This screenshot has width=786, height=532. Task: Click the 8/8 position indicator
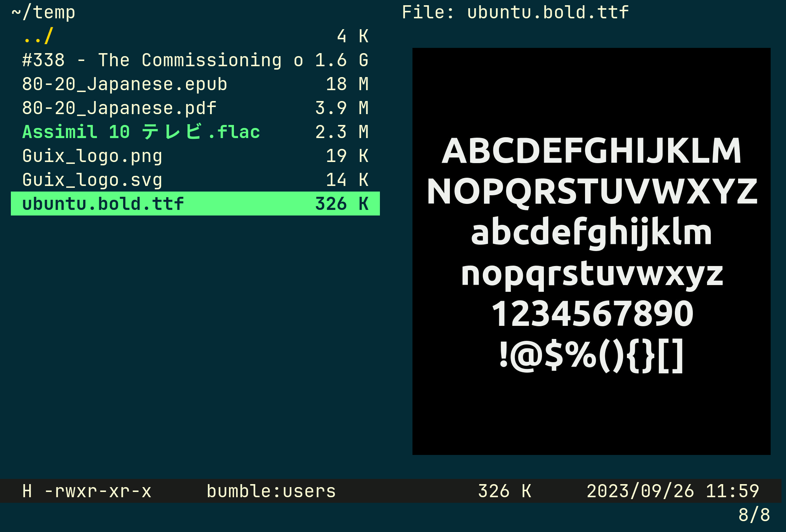(754, 515)
